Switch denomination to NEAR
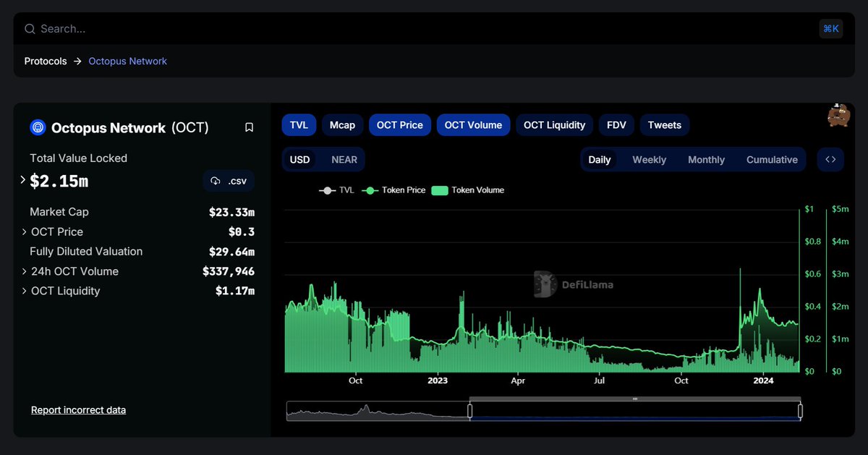The height and width of the screenshot is (455, 868). 344,160
